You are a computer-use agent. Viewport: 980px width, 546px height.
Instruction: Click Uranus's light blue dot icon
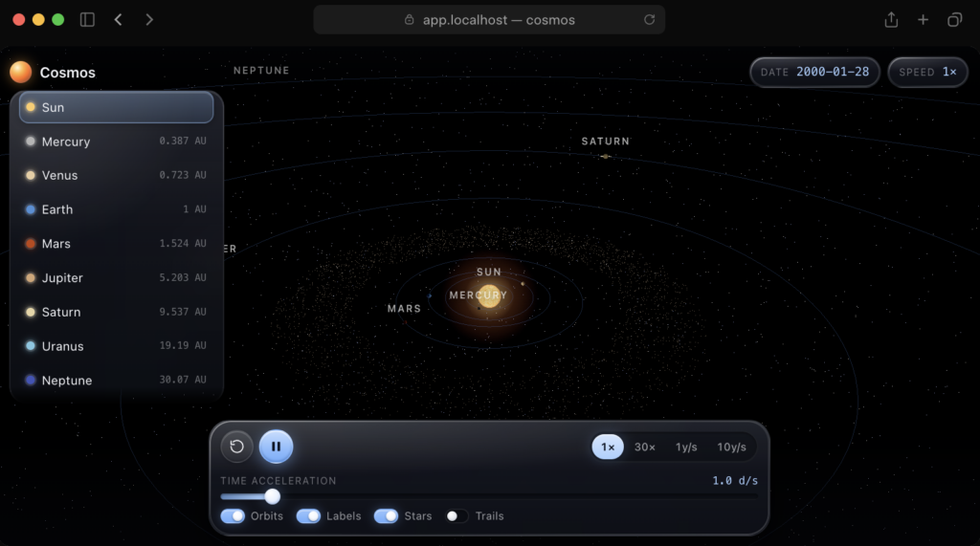(x=30, y=345)
